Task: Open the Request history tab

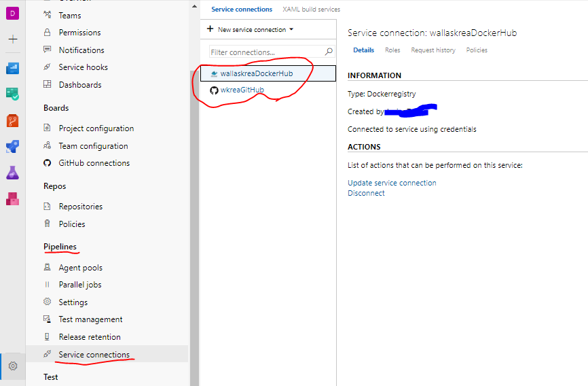Action: [433, 50]
